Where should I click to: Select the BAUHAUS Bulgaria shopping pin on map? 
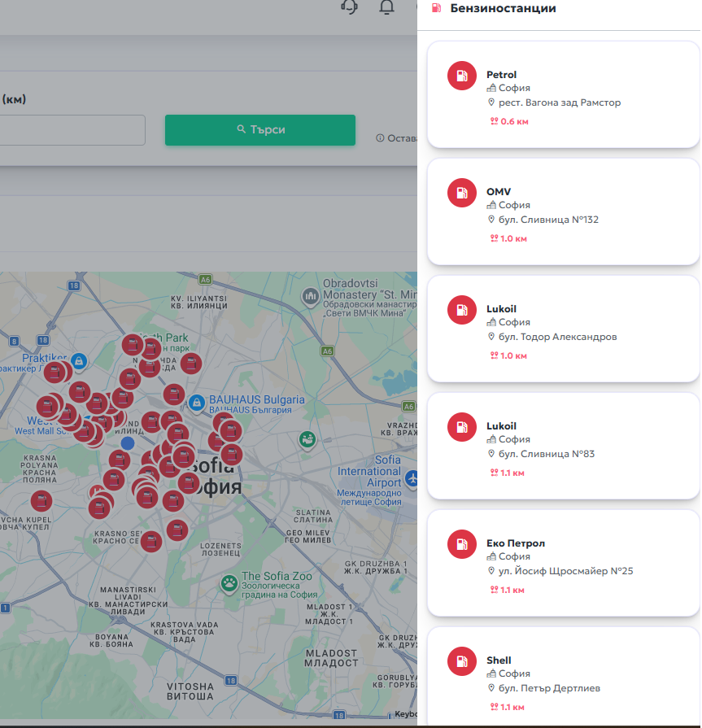point(197,402)
